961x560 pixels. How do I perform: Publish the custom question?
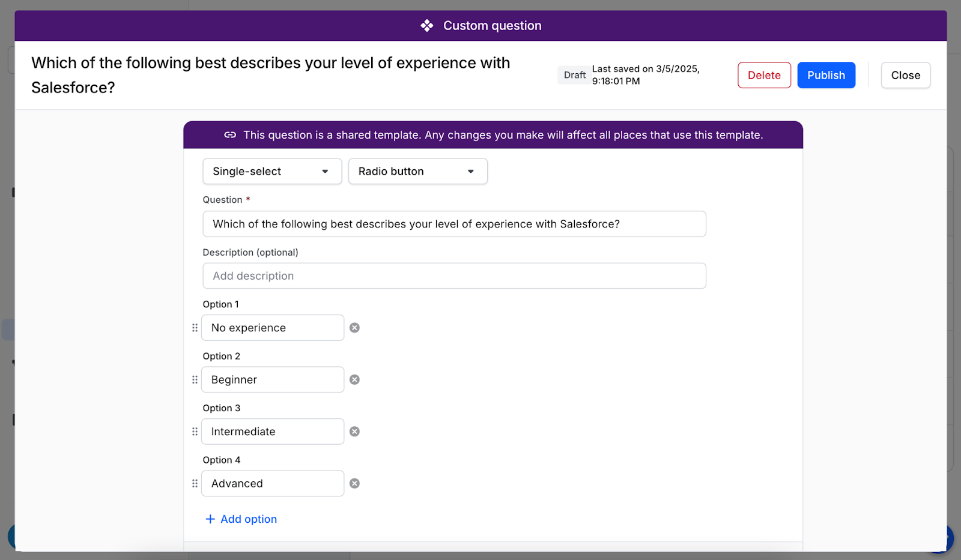point(826,76)
